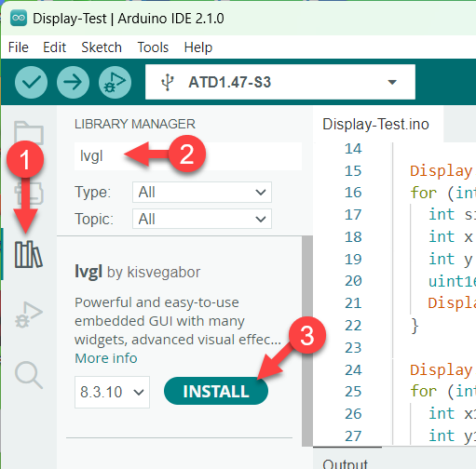
Task: Click the library list vertical scrollbar
Action: click(306, 341)
